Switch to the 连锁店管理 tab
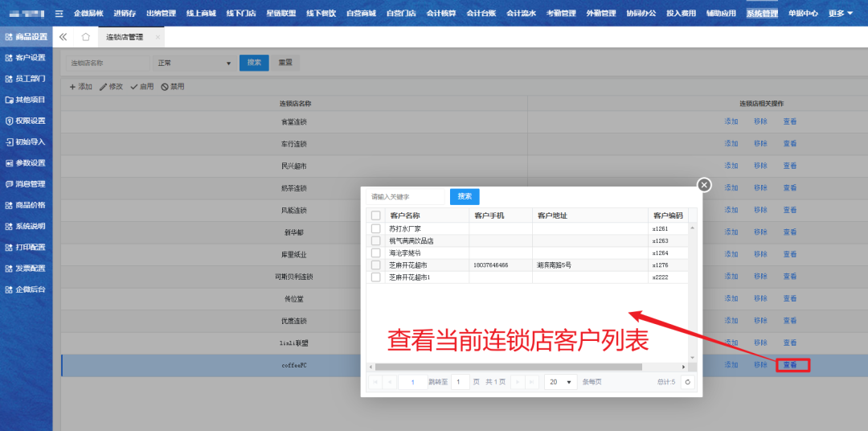Image resolution: width=868 pixels, height=431 pixels. tap(125, 37)
